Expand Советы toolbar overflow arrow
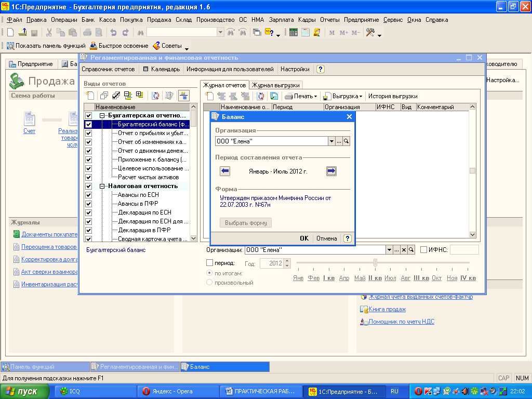This screenshot has width=532, height=399. tap(187, 49)
